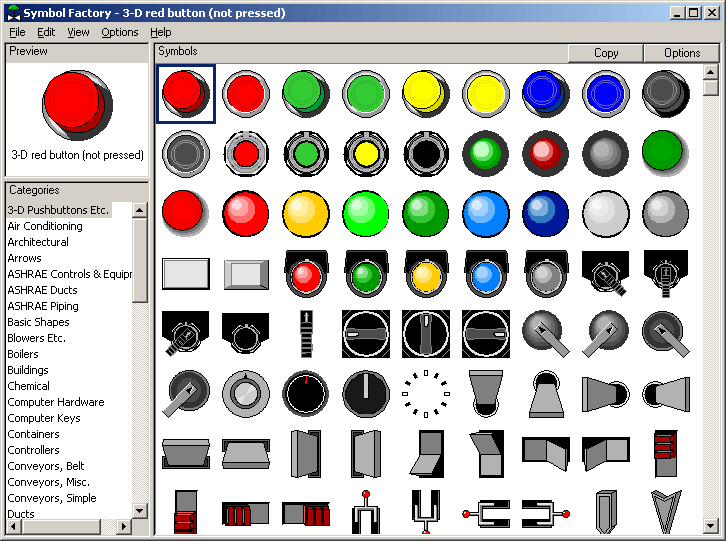Choose the 3-D yellow raised pushbutton symbol

426,94
